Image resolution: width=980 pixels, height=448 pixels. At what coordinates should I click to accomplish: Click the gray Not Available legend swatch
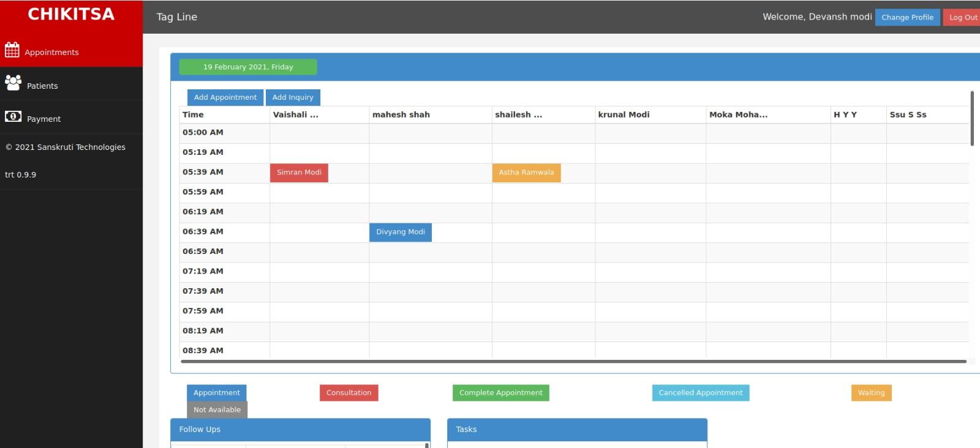pos(217,410)
